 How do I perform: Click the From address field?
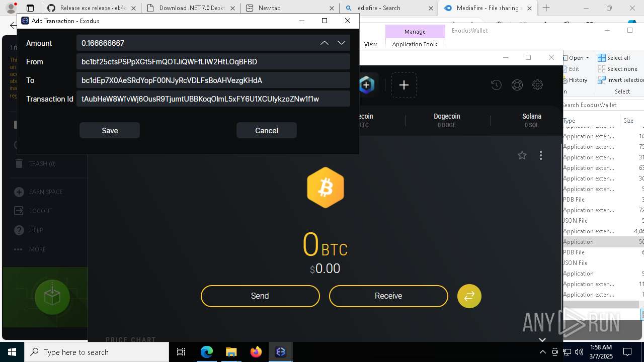213,61
